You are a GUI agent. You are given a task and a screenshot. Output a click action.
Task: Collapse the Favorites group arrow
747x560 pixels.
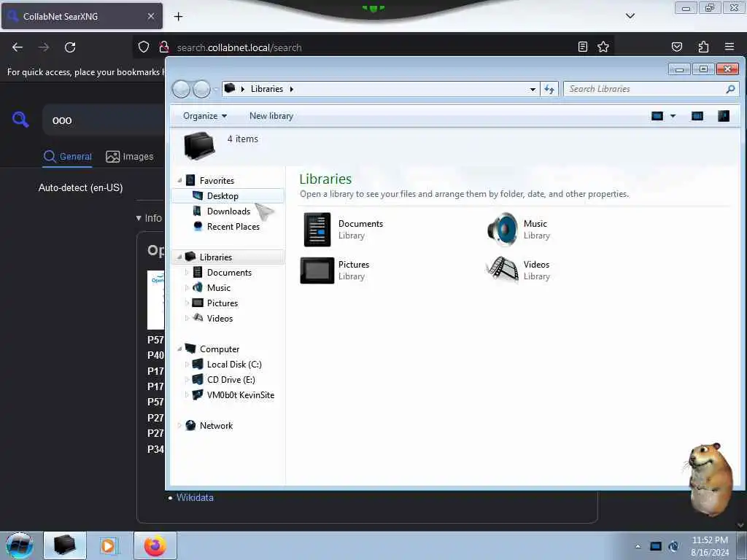[179, 181]
